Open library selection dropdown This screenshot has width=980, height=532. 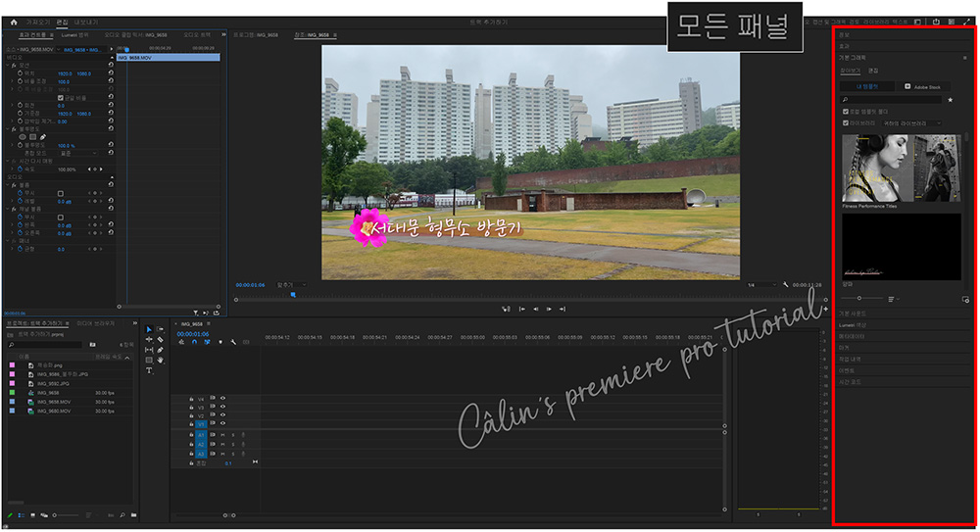(911, 123)
